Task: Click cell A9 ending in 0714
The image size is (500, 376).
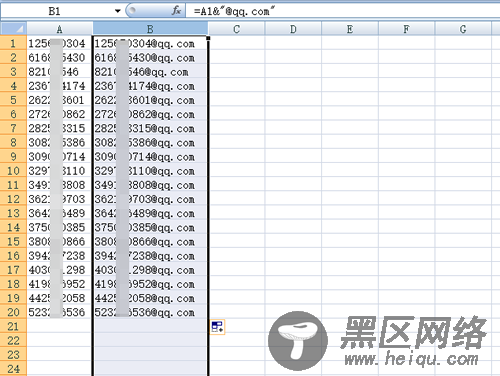Action: pyautogui.click(x=59, y=156)
